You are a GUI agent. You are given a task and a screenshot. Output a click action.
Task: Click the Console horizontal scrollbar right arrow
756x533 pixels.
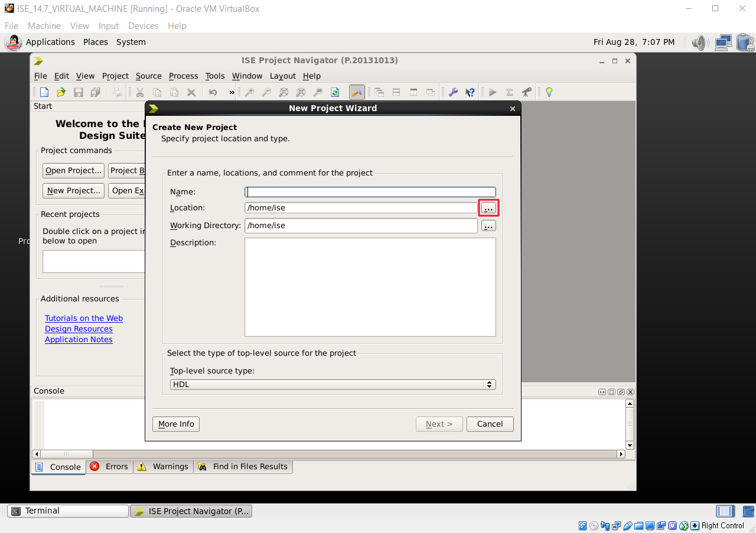(621, 454)
